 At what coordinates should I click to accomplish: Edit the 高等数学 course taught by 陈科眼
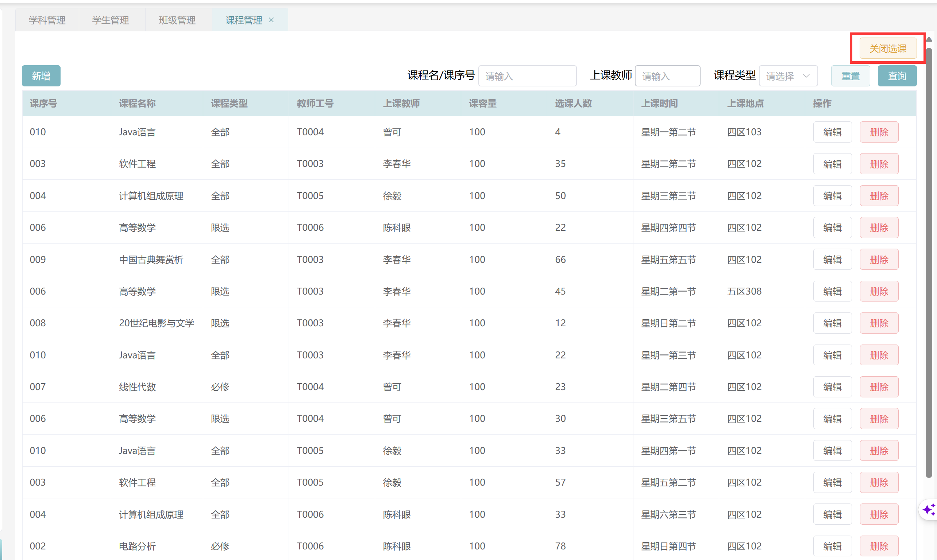click(x=832, y=227)
